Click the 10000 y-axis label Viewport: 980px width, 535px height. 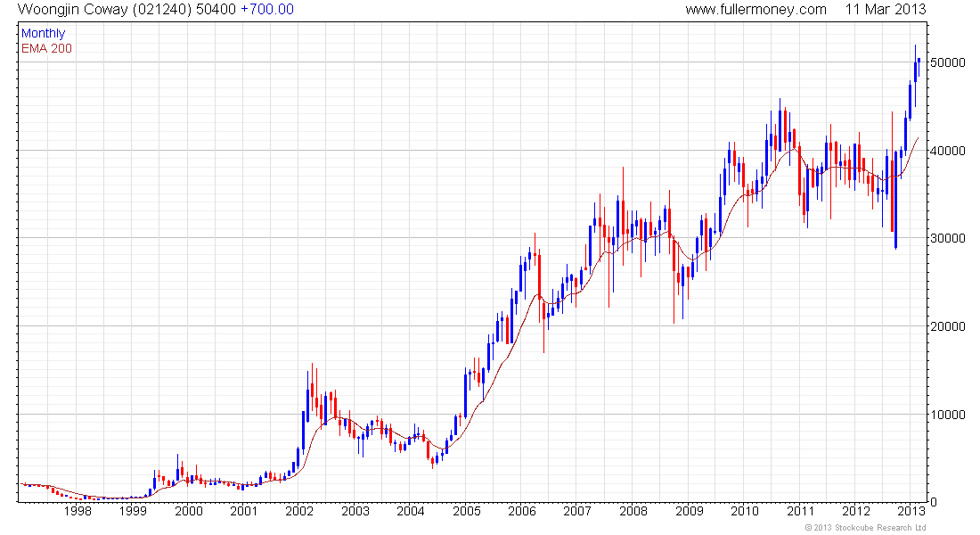tap(948, 415)
